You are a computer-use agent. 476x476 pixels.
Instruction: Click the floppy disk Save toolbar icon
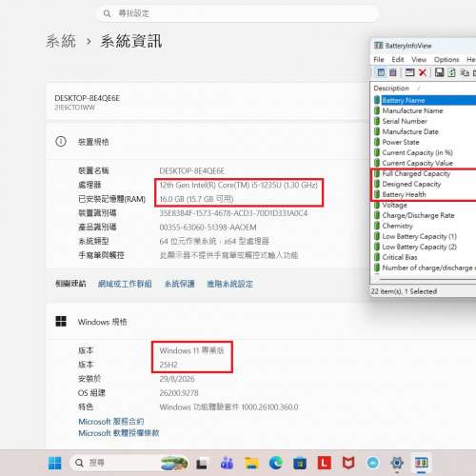pos(439,72)
